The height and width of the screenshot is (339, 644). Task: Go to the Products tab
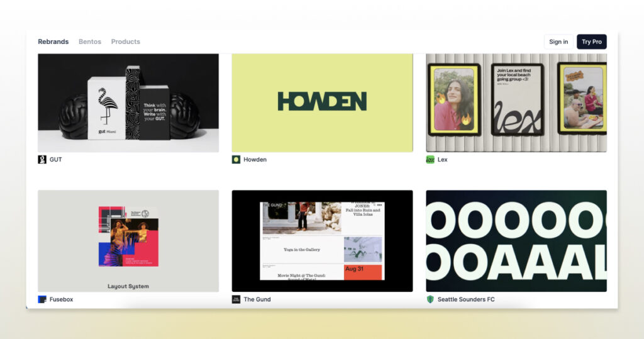click(126, 42)
